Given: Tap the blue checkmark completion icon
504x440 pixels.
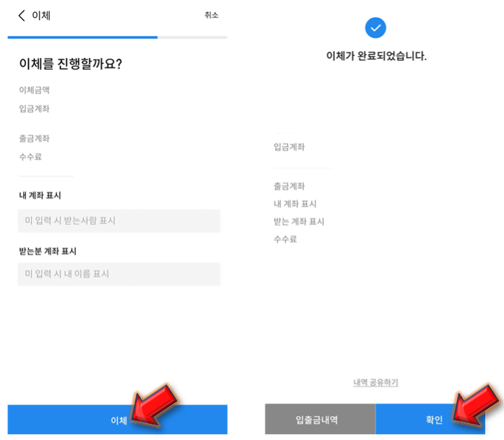Looking at the screenshot, I should pyautogui.click(x=375, y=28).
